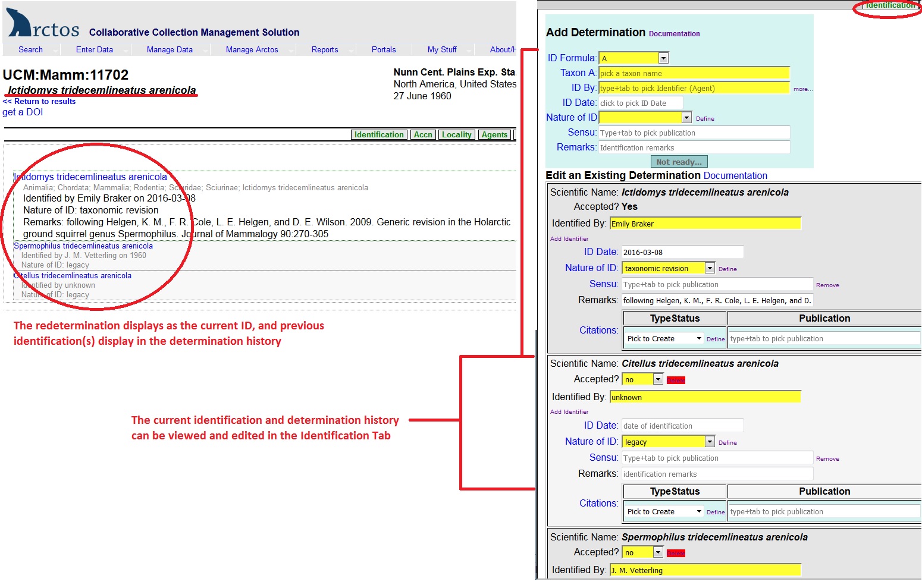Click Define beside legacy dropdown
The width and height of the screenshot is (922, 588).
[727, 443]
